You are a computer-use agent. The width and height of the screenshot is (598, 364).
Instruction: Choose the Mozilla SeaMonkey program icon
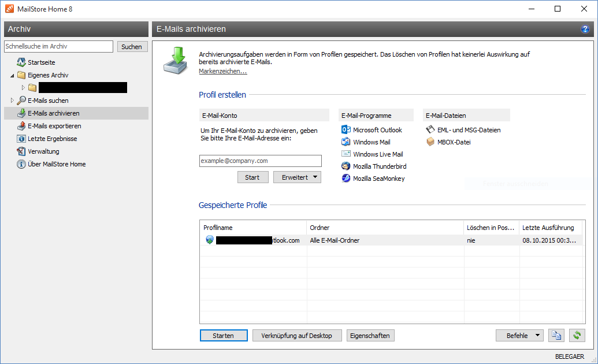pos(346,179)
